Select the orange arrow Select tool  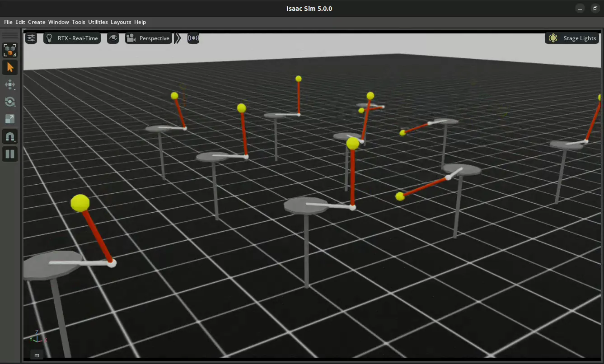pyautogui.click(x=10, y=68)
